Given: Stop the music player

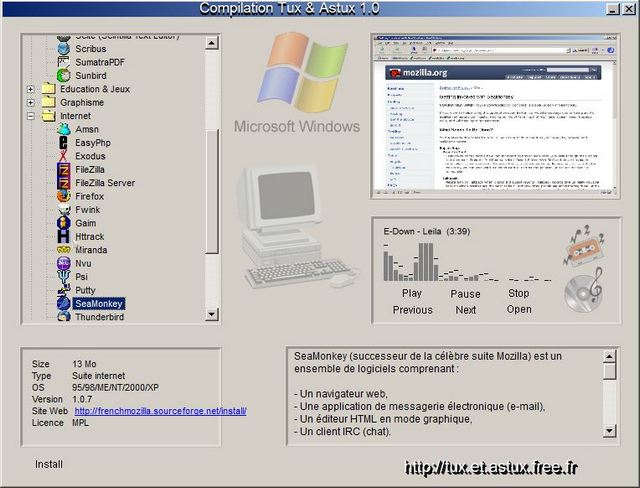Looking at the screenshot, I should point(519,293).
